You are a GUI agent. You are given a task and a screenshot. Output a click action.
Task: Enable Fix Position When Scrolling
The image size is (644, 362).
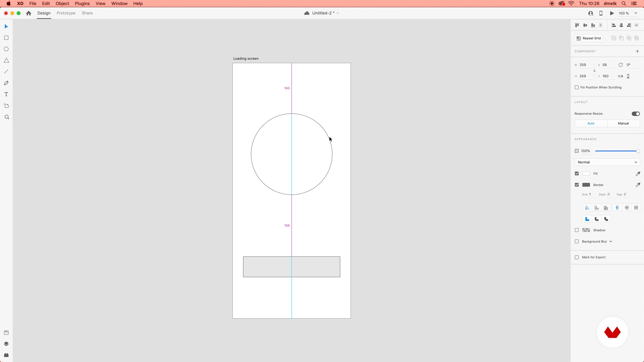[577, 87]
